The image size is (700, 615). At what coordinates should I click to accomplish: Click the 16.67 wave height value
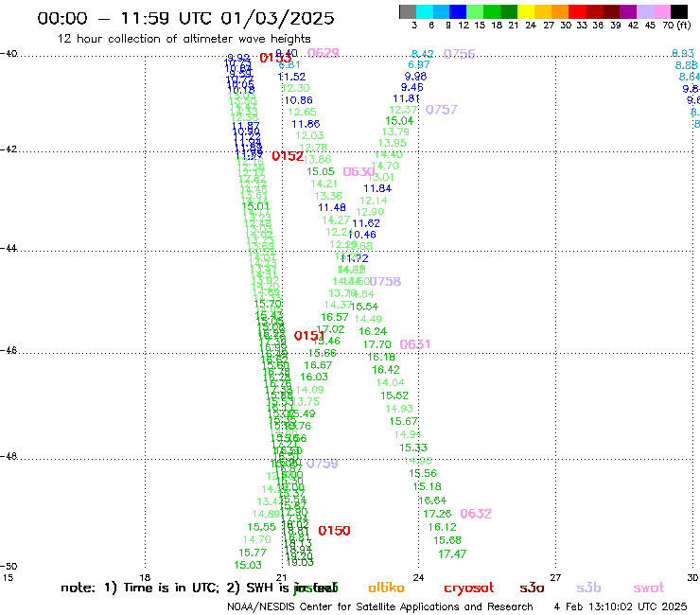(318, 365)
